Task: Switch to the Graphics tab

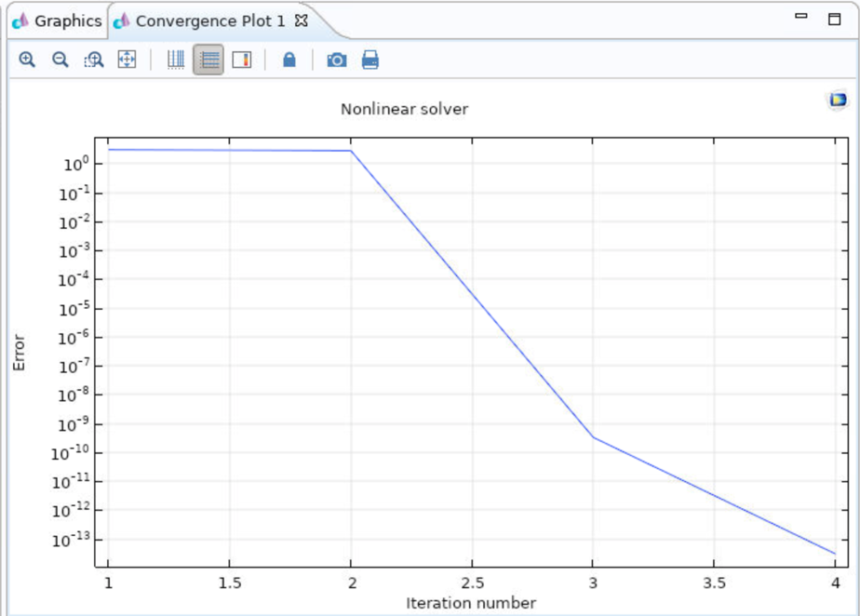Action: click(58, 20)
